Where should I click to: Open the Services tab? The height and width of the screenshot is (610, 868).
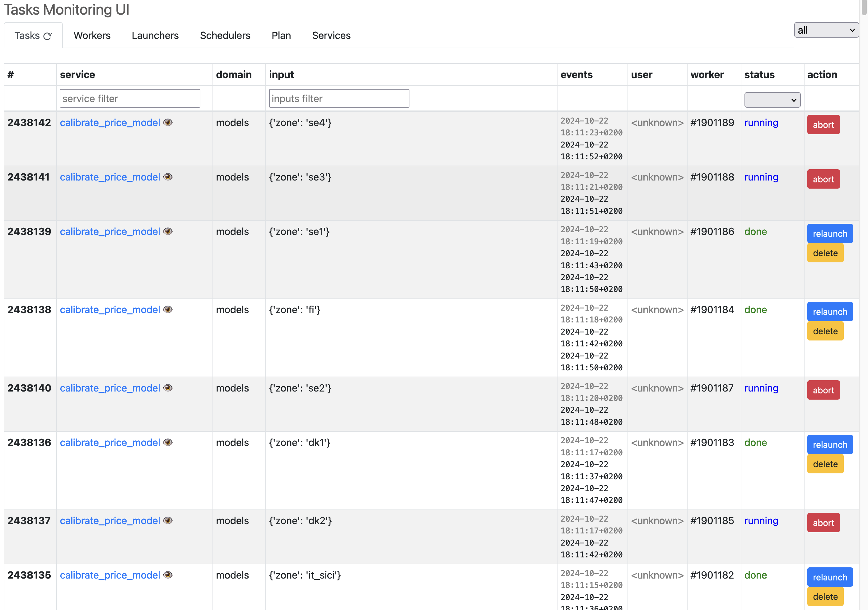[x=331, y=35]
